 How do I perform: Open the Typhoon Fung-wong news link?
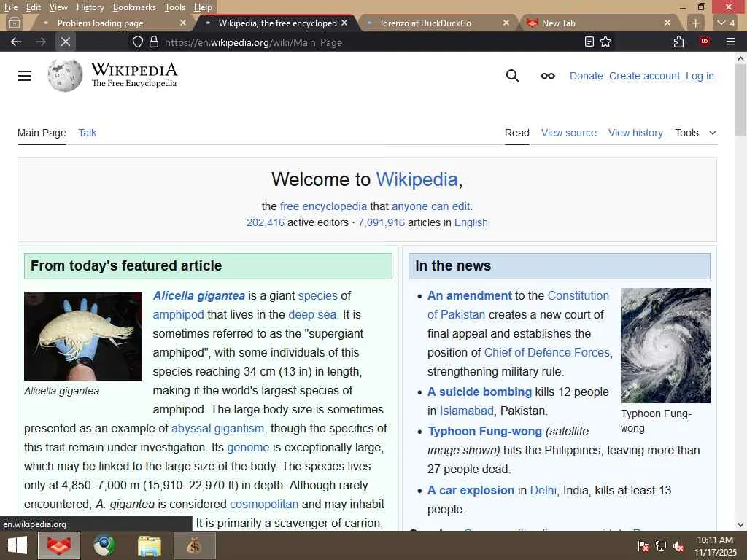[x=484, y=431]
